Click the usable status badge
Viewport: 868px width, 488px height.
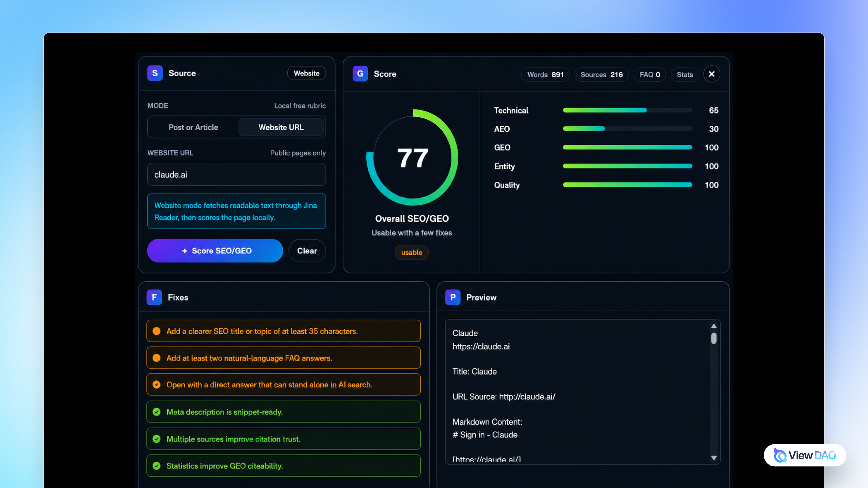(411, 252)
